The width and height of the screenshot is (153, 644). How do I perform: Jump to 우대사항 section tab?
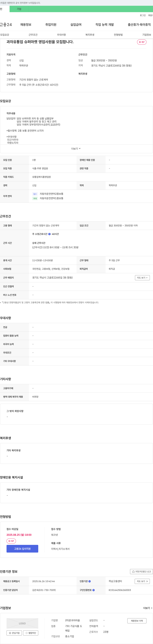point(61,35)
